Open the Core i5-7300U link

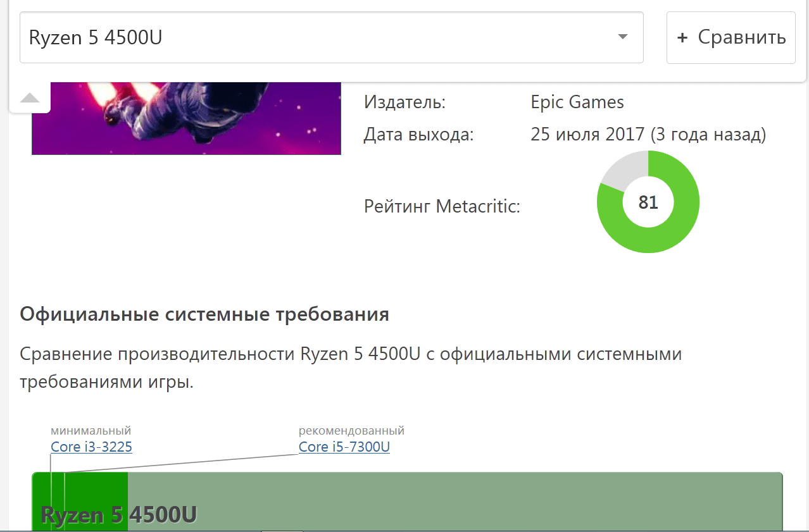click(x=344, y=447)
